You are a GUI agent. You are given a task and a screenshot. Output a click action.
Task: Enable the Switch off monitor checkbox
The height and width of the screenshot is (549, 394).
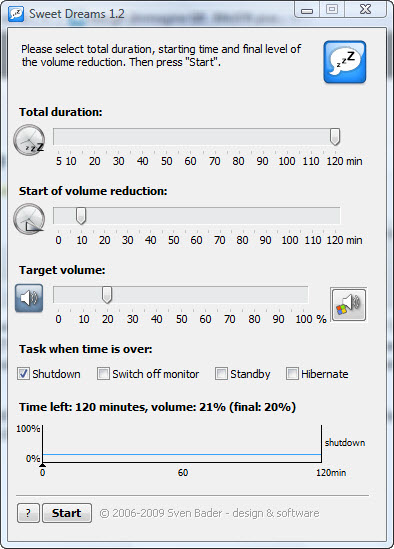pyautogui.click(x=103, y=374)
